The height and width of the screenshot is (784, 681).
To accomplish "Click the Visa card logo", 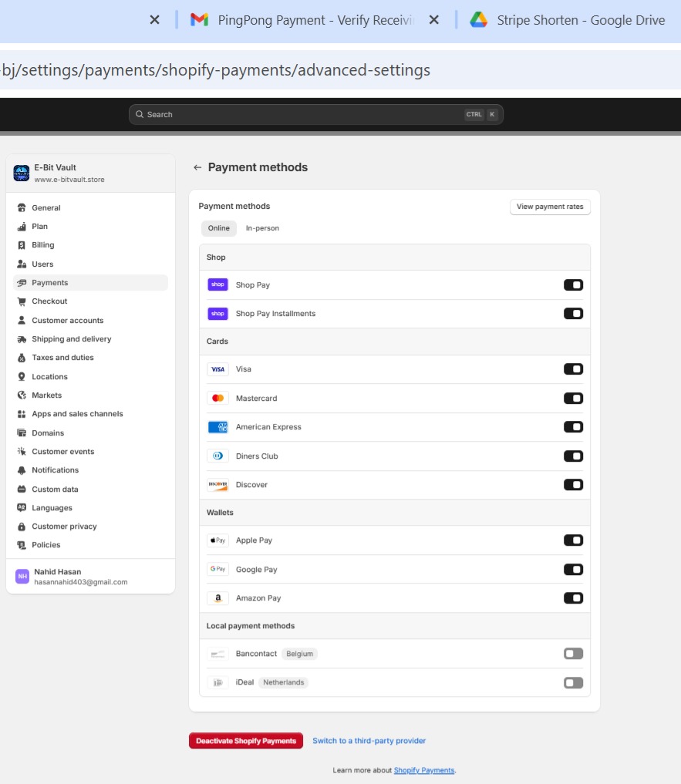I will tap(217, 369).
